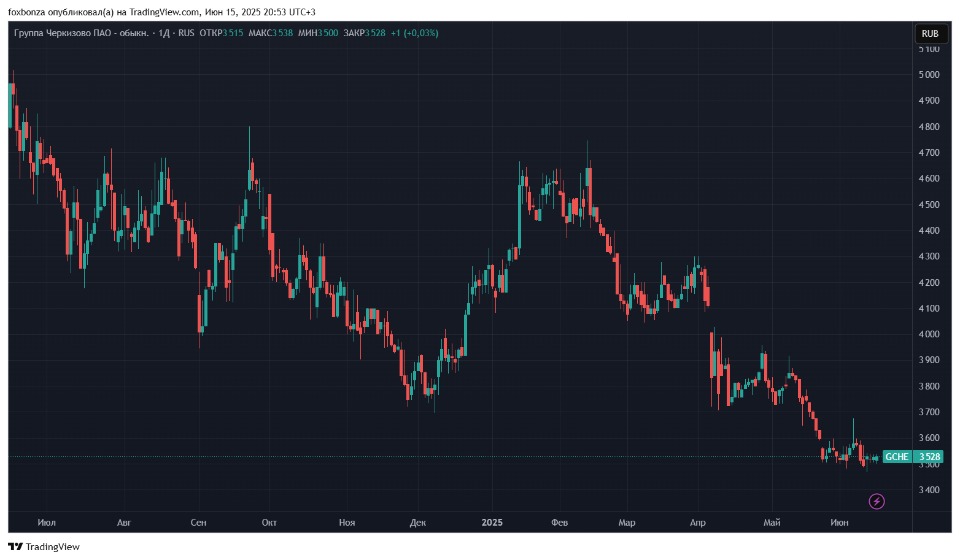Click the 3 400 price axis label

point(929,490)
